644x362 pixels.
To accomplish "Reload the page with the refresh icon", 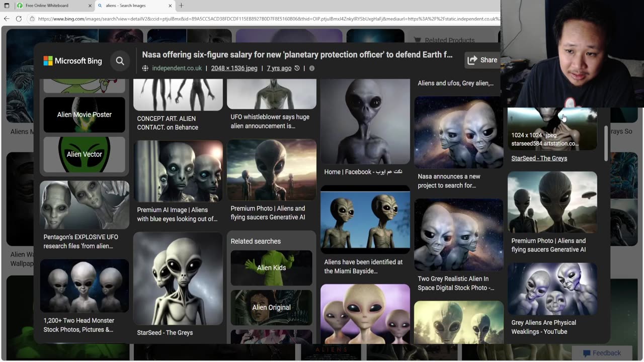I will [19, 19].
